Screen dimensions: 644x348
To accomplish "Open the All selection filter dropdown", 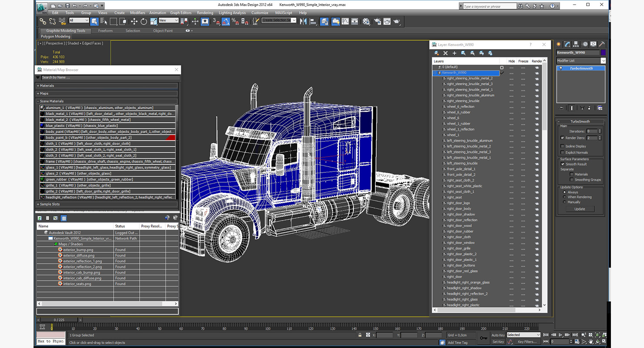I will click(79, 20).
